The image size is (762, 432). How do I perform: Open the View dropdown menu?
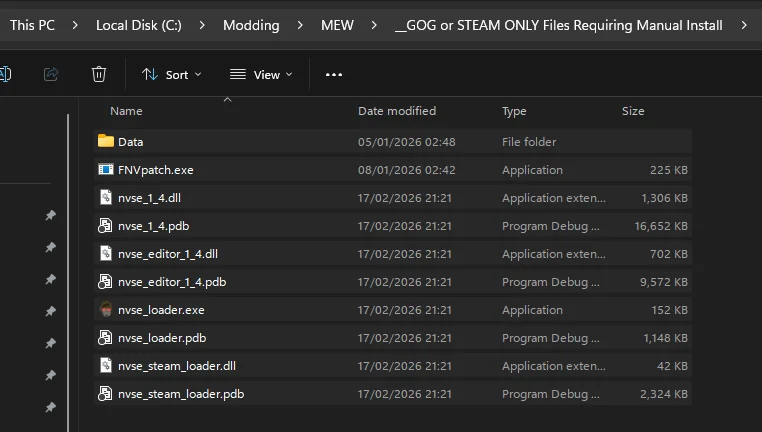(261, 74)
